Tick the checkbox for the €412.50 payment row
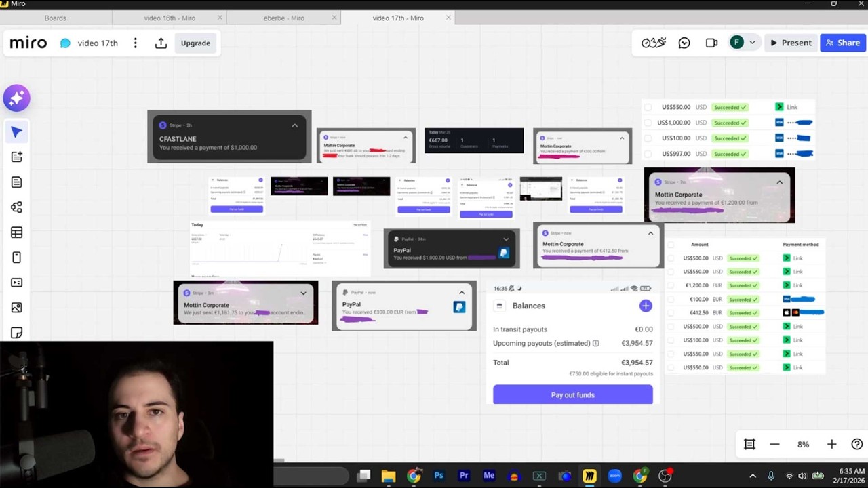The image size is (868, 488). coord(671,313)
